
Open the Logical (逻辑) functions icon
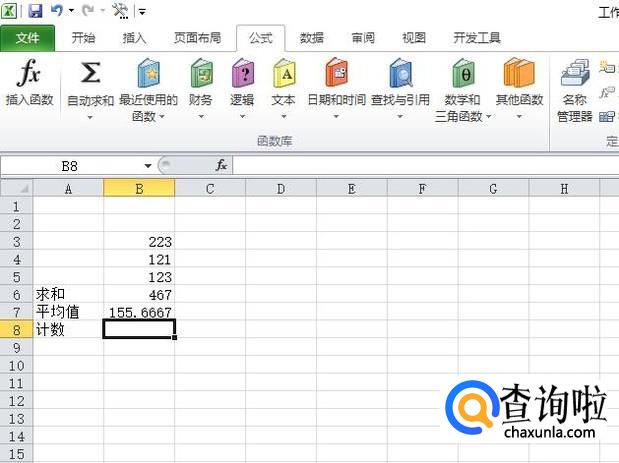[242, 77]
